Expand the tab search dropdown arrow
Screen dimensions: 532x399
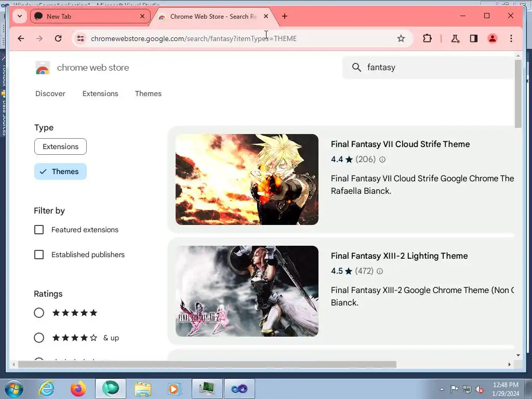20,16
